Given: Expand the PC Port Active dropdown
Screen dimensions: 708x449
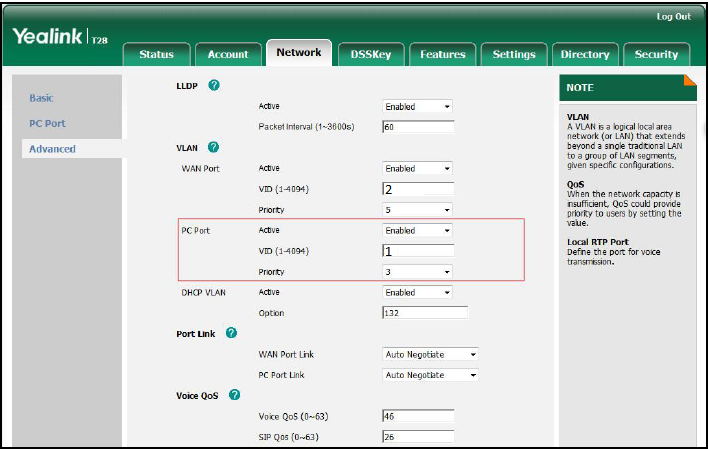Looking at the screenshot, I should coord(417,230).
